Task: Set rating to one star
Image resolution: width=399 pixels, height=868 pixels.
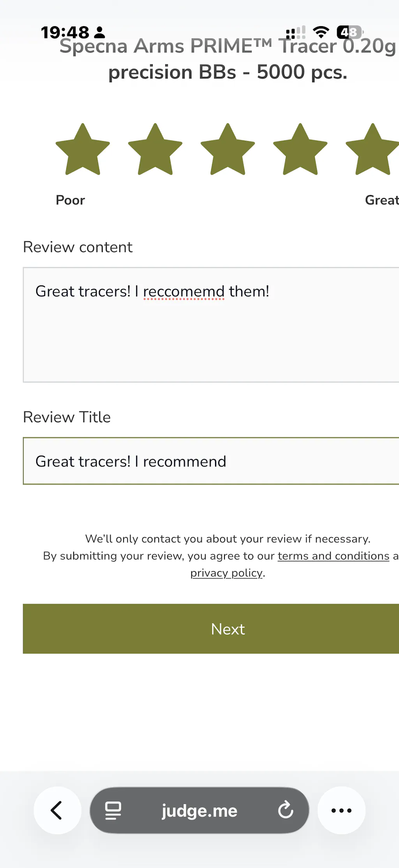Action: point(83,150)
